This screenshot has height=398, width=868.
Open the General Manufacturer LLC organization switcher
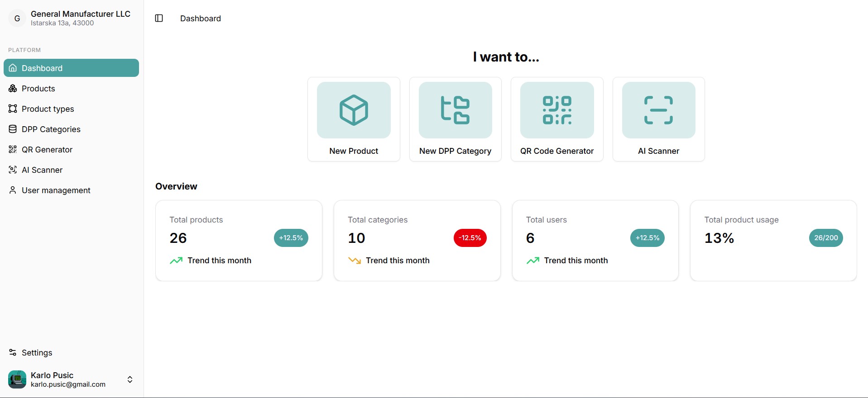point(71,19)
